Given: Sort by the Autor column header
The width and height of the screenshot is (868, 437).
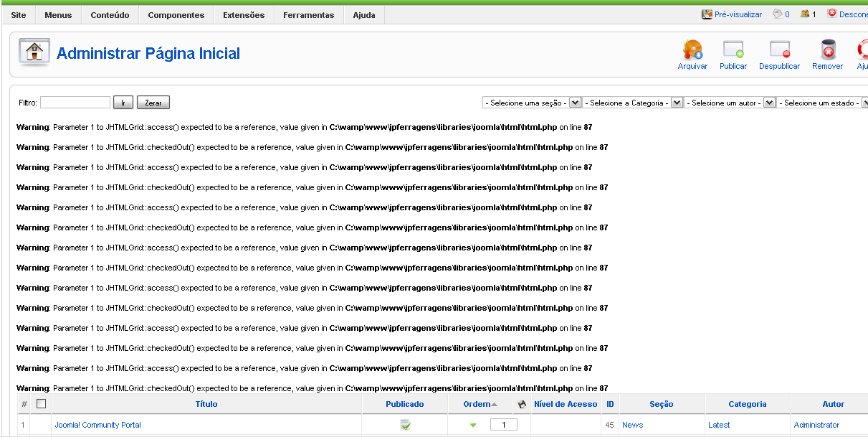Looking at the screenshot, I should click(x=834, y=404).
